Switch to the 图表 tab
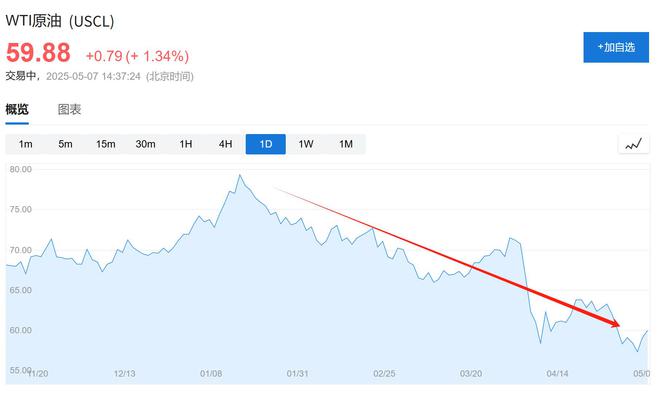 [x=69, y=110]
